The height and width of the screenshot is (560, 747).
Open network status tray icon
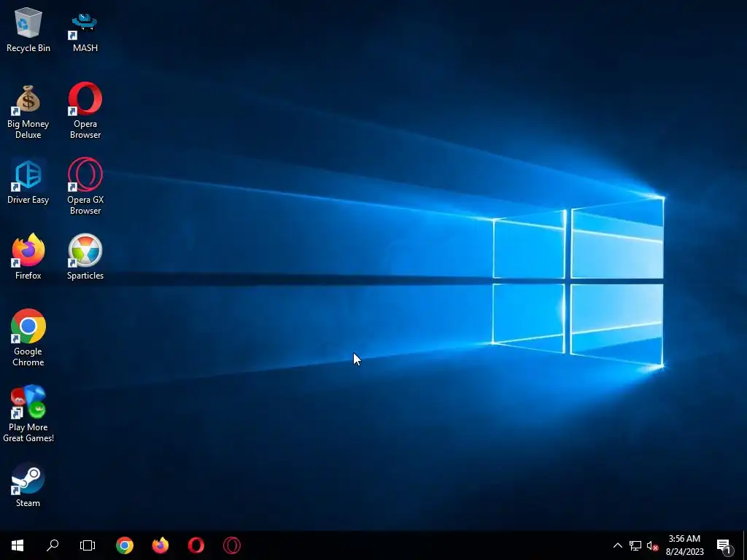coord(635,545)
